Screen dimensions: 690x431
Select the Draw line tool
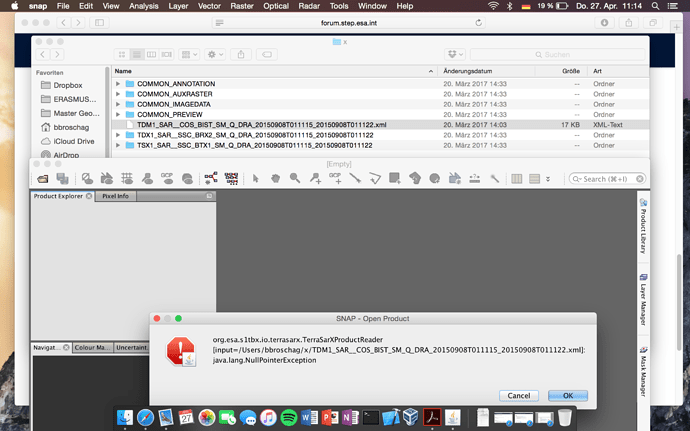(x=355, y=178)
